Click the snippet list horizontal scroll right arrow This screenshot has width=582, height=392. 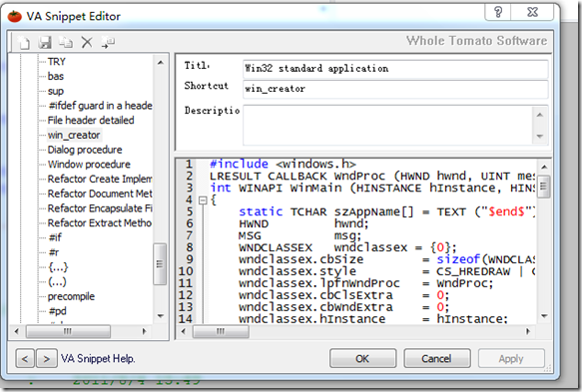tap(145, 331)
